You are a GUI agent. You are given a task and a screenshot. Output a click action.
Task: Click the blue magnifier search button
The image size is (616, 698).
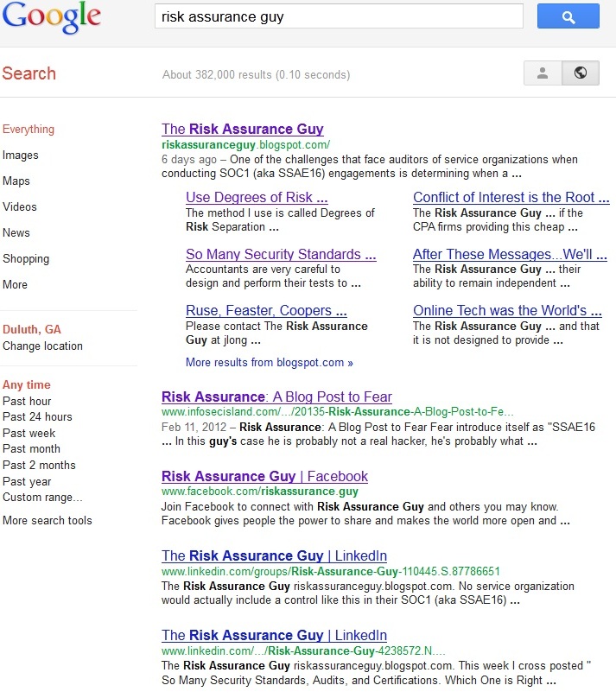(568, 16)
